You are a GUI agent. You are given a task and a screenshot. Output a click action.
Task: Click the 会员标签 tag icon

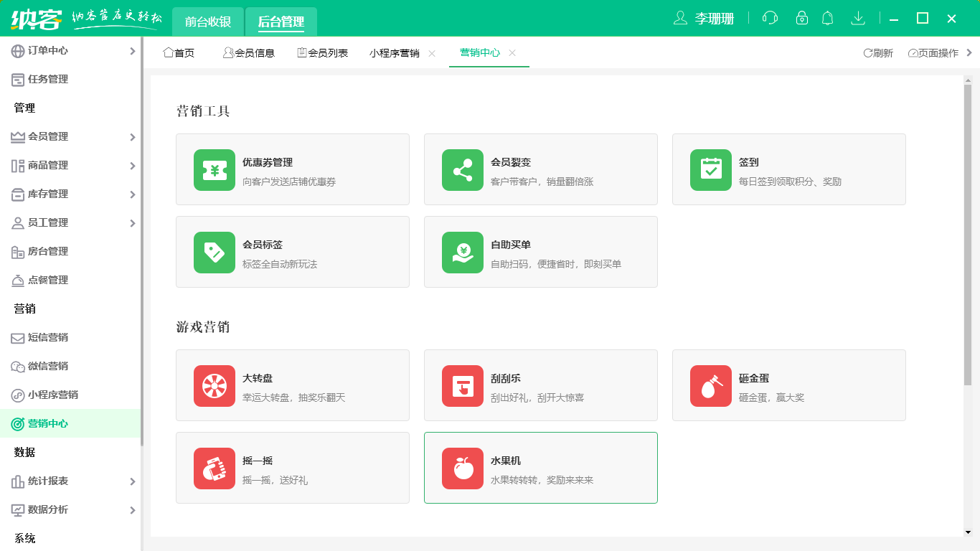point(214,252)
